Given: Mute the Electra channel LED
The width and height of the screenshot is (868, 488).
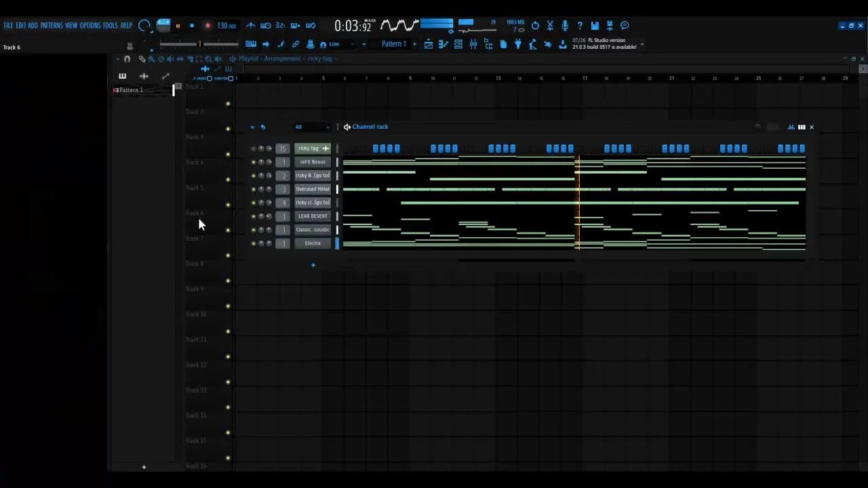Looking at the screenshot, I should tap(254, 243).
